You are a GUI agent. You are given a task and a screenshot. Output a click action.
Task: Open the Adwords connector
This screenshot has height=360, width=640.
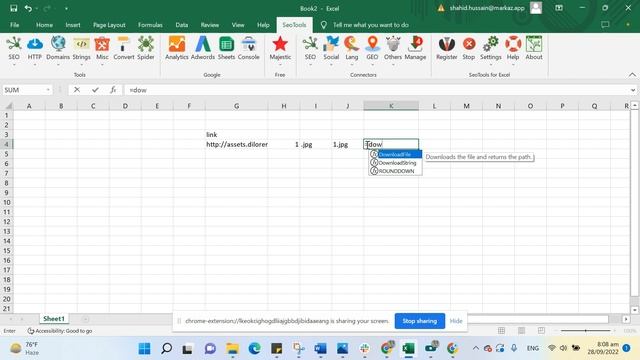(x=202, y=49)
